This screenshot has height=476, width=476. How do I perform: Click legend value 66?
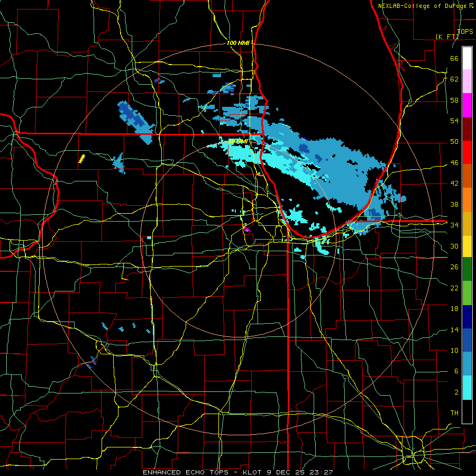tap(454, 58)
